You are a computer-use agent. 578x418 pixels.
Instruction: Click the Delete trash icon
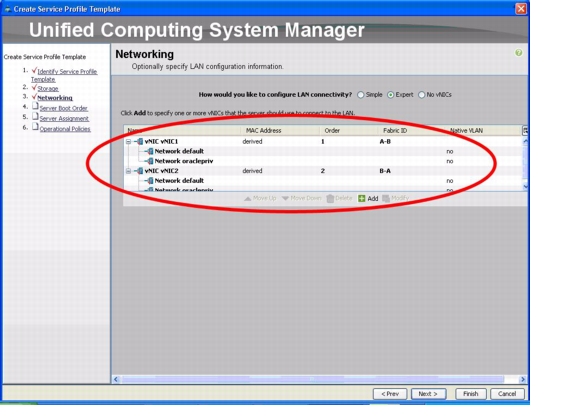point(330,198)
